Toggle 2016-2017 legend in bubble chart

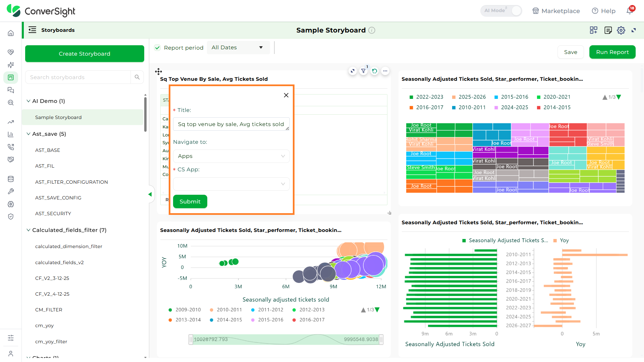(x=308, y=320)
